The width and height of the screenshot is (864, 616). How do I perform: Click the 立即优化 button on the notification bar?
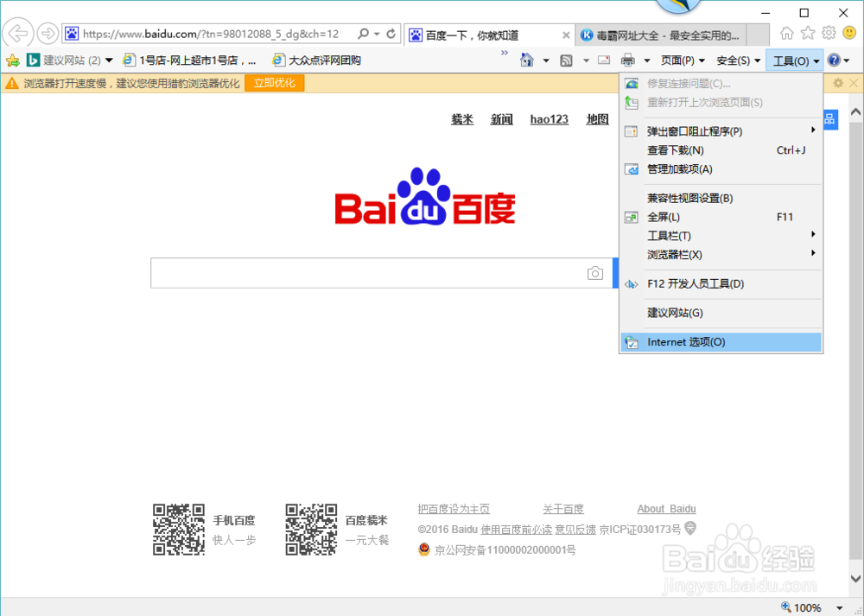274,83
